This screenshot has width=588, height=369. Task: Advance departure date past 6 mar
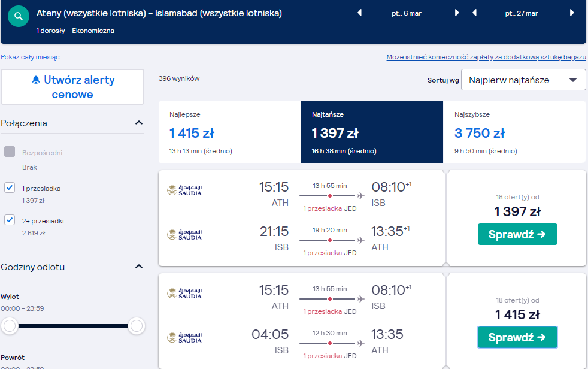point(457,13)
